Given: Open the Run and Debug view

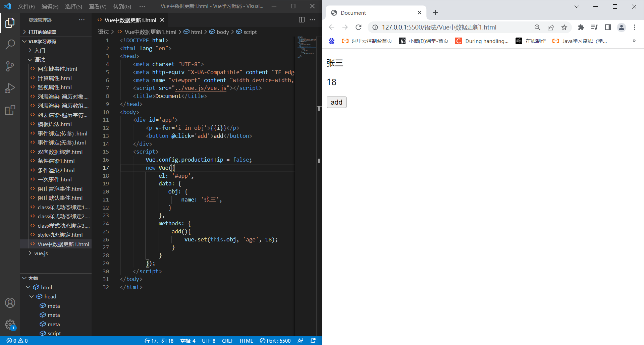Looking at the screenshot, I should coord(10,88).
